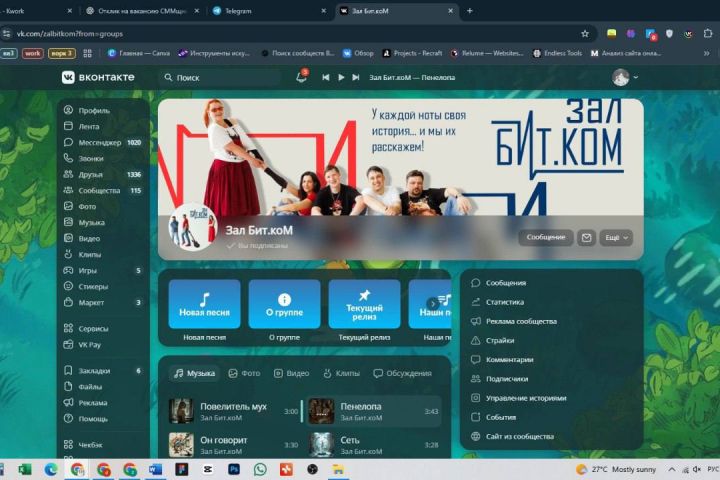The width and height of the screenshot is (720, 480).
Task: Click the Поиск search field
Action: (x=220, y=77)
